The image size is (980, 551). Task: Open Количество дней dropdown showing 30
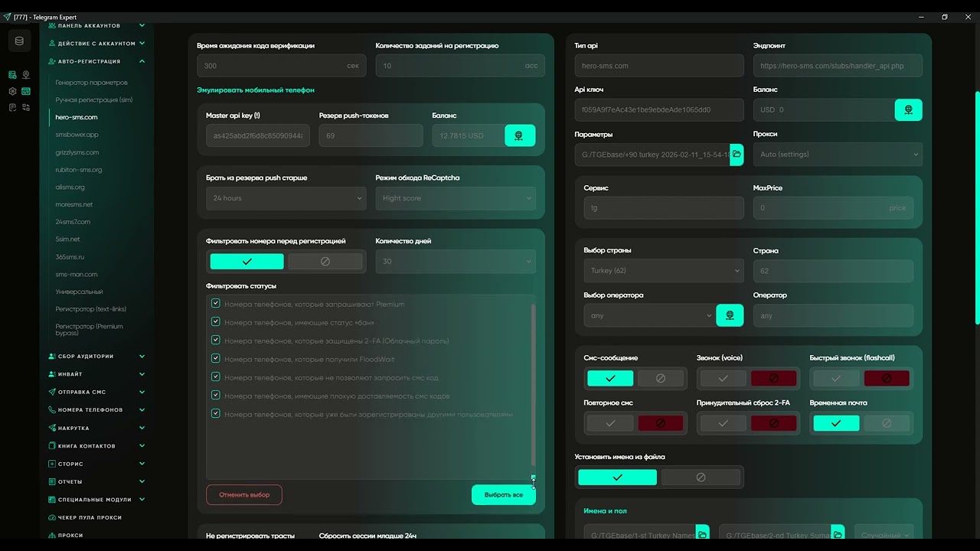coord(456,261)
